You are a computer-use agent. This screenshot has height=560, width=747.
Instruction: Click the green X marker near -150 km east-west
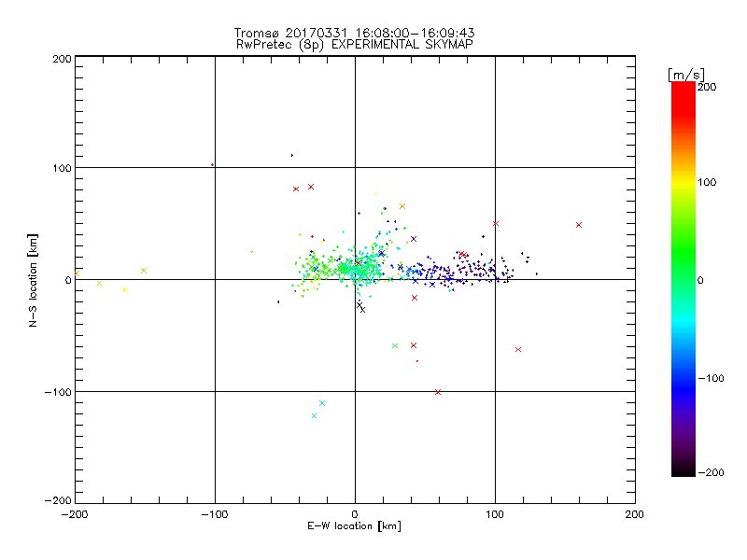pos(144,271)
